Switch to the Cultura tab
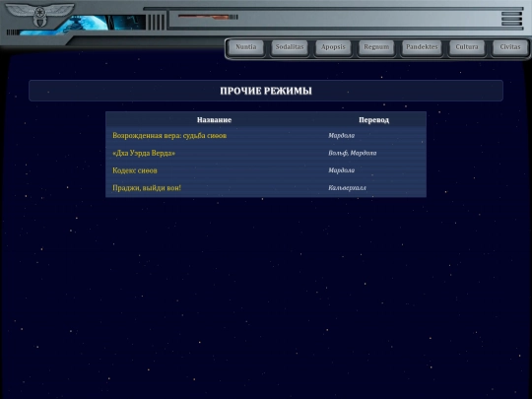 click(467, 47)
